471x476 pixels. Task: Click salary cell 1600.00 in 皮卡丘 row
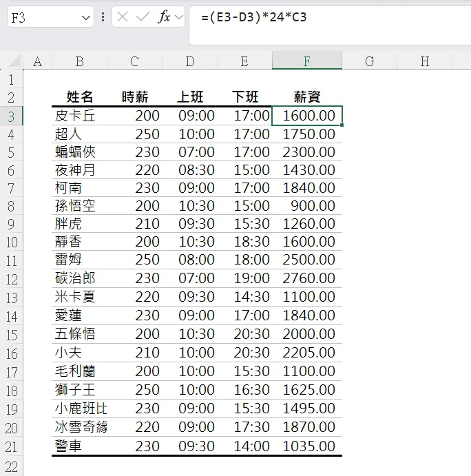[307, 116]
